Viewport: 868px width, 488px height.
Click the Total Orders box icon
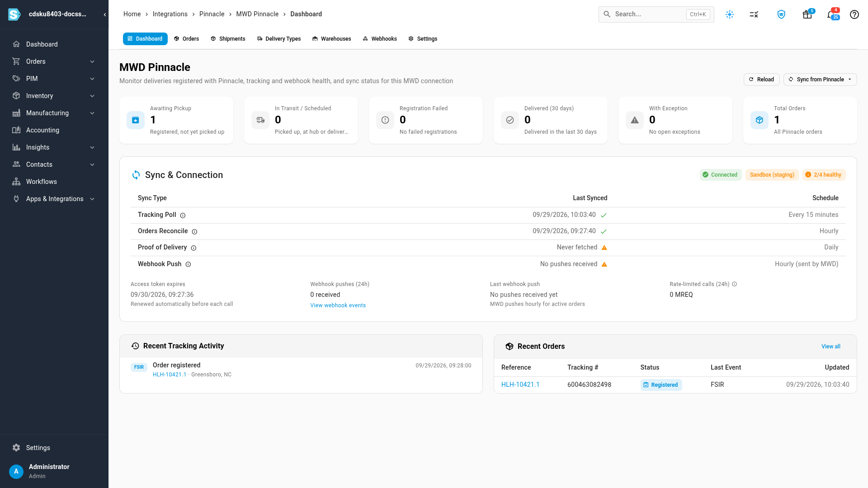759,120
